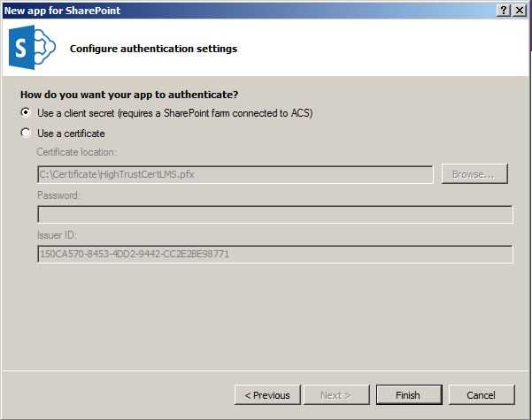
Task: Focus the Password input box
Action: (274, 214)
